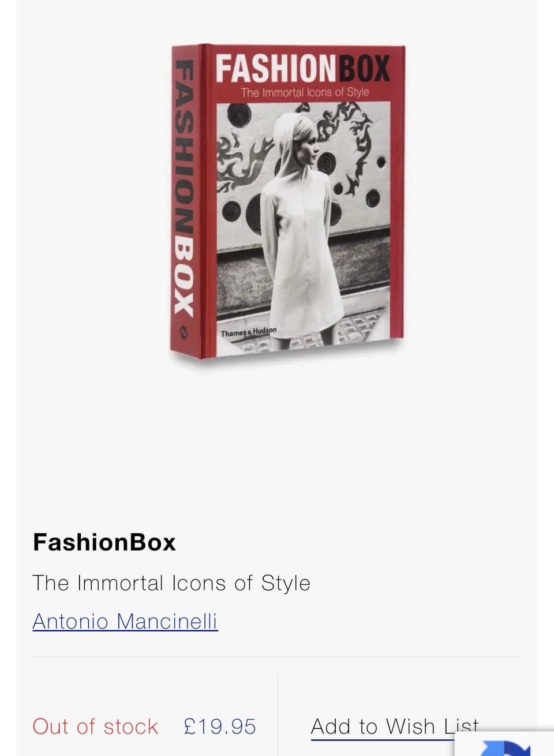Image resolution: width=554 pixels, height=756 pixels.
Task: Click the horizontal divider below author name
Action: pyautogui.click(x=277, y=657)
